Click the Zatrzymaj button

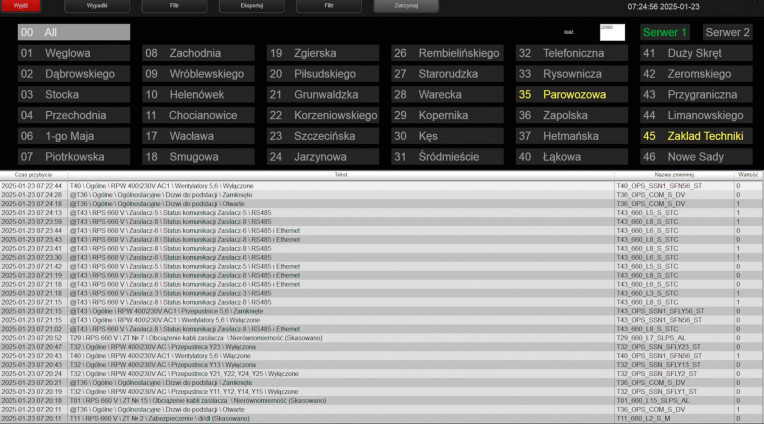pos(405,6)
